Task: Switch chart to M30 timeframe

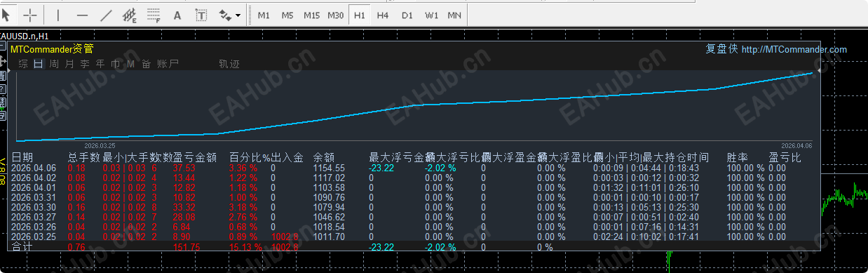Action: click(335, 15)
